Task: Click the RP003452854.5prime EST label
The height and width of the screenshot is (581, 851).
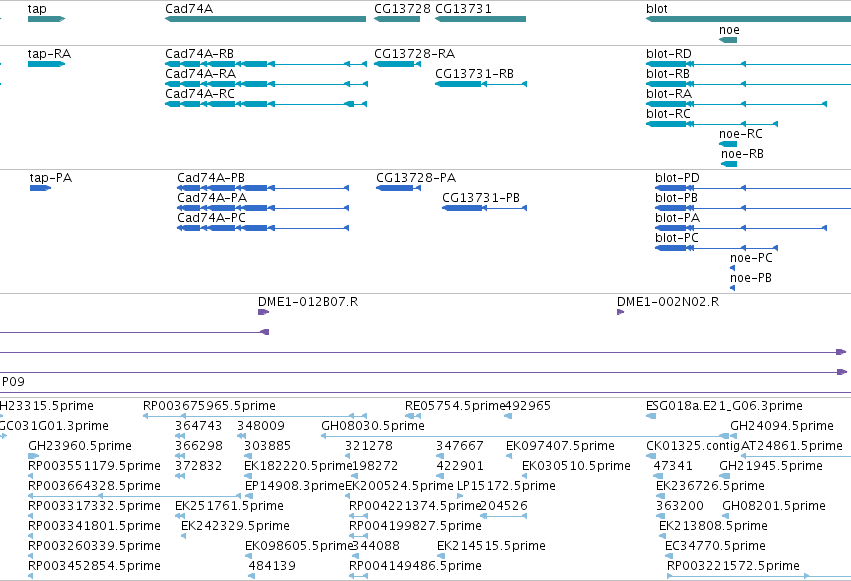Action: tap(94, 566)
